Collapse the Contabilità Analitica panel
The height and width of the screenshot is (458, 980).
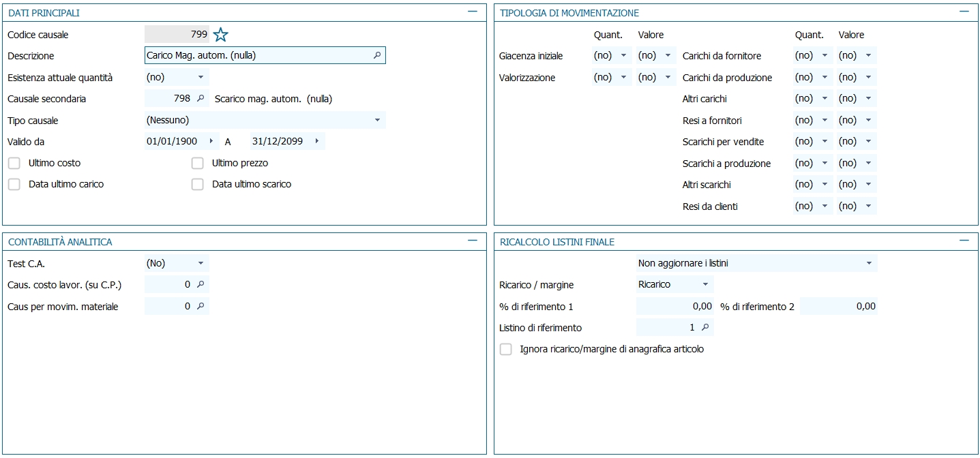point(473,241)
